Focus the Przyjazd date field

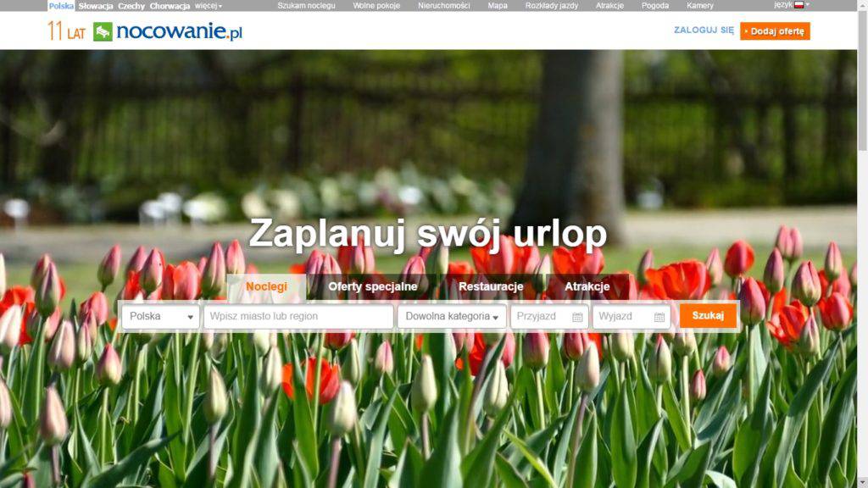tap(549, 317)
